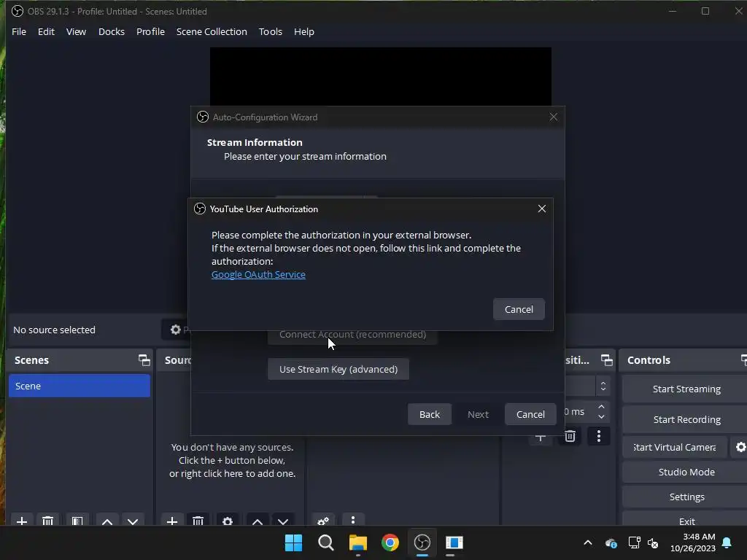Select the Scene item in Scenes list
The image size is (747, 560).
[x=79, y=386]
